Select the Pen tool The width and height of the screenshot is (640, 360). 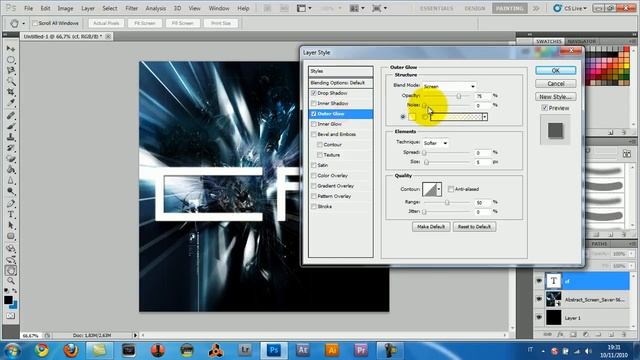click(x=11, y=203)
